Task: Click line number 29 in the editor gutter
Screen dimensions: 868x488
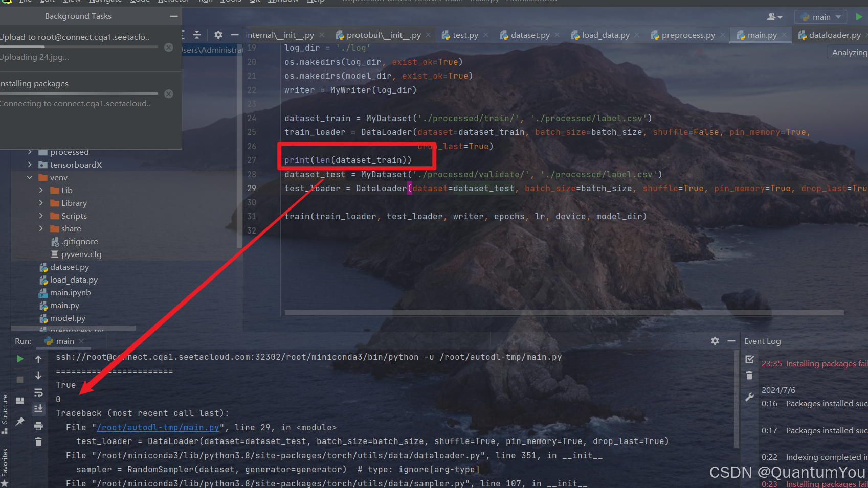Action: (252, 188)
